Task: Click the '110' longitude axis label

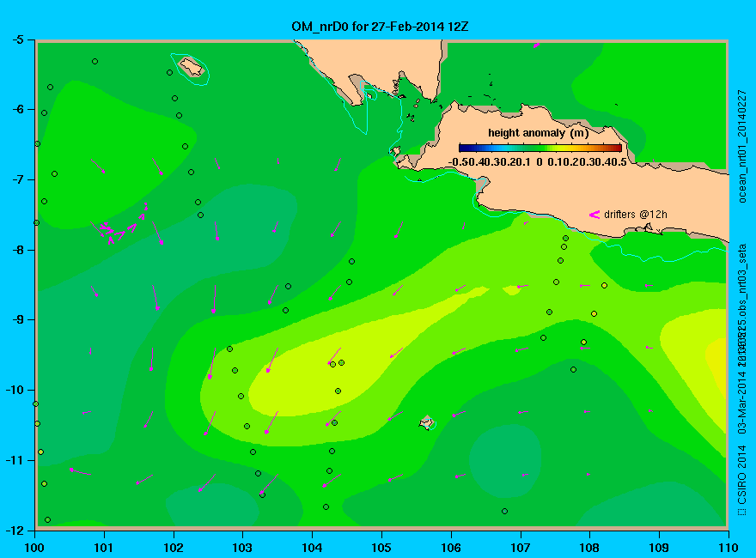Action: coord(728,548)
